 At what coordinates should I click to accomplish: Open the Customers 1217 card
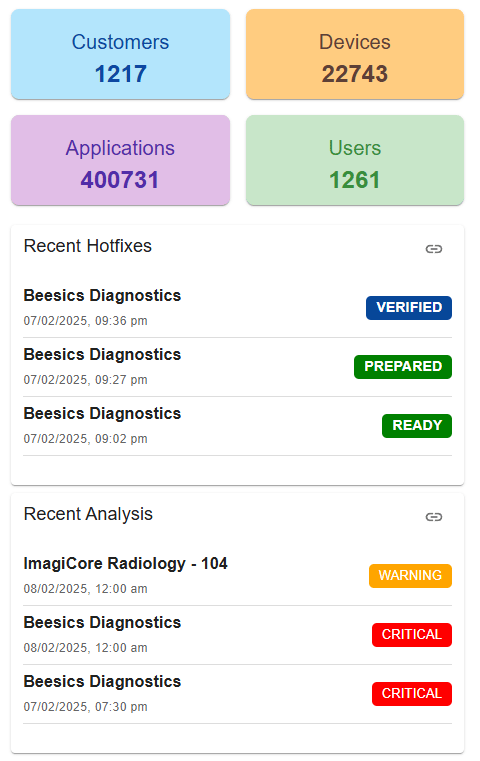[x=120, y=54]
